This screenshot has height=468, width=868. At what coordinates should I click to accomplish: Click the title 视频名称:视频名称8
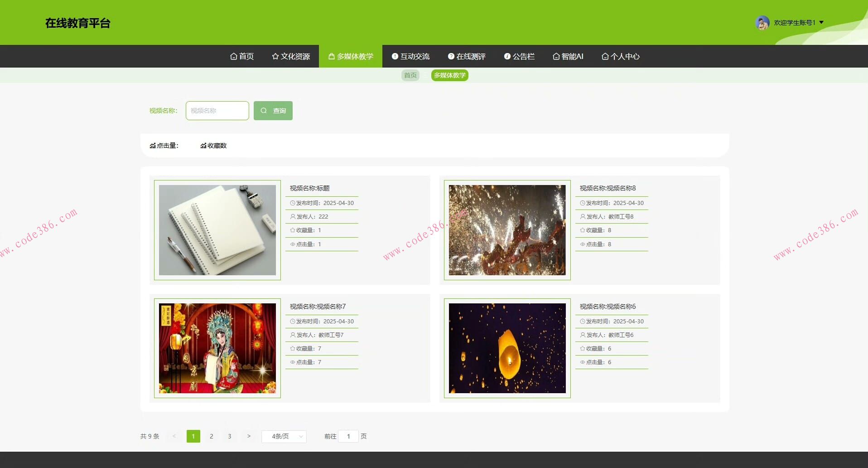tap(608, 188)
